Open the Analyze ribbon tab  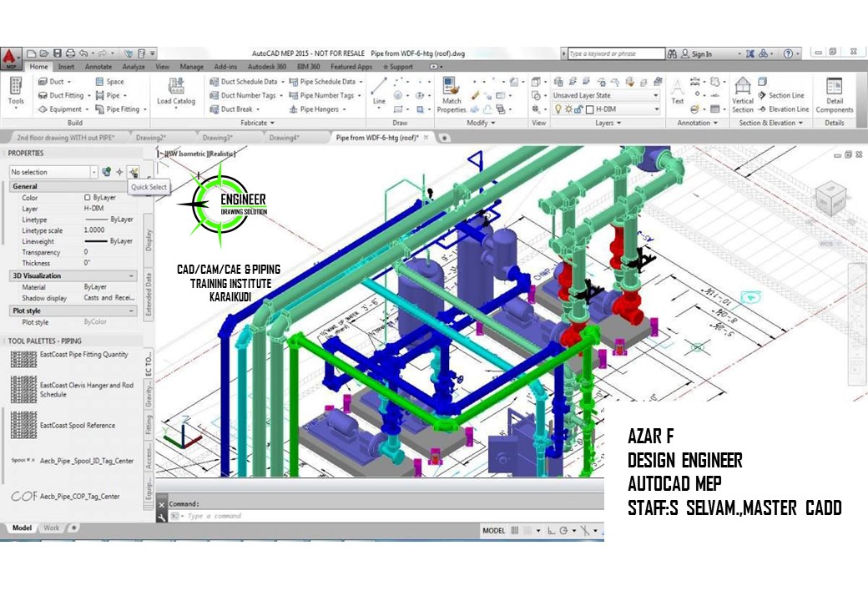[134, 67]
